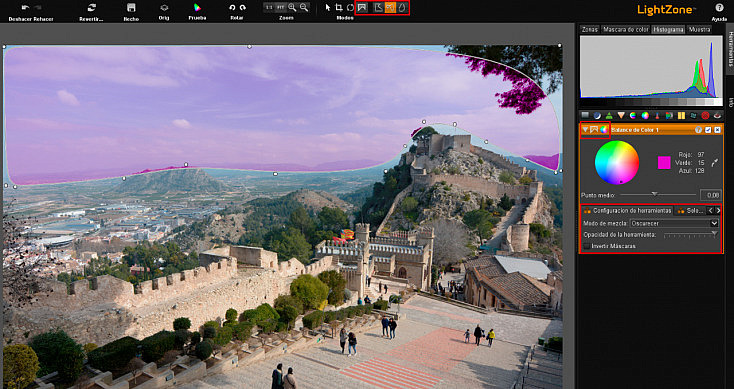The height and width of the screenshot is (389, 734).
Task: Collapse the Balance de Color 1 panel
Action: coord(585,130)
